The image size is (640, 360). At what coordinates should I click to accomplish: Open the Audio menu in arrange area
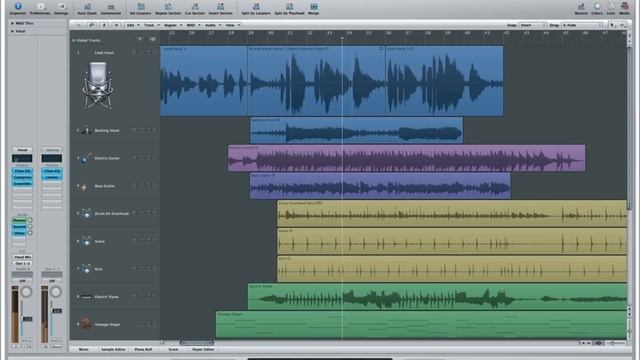click(x=212, y=25)
